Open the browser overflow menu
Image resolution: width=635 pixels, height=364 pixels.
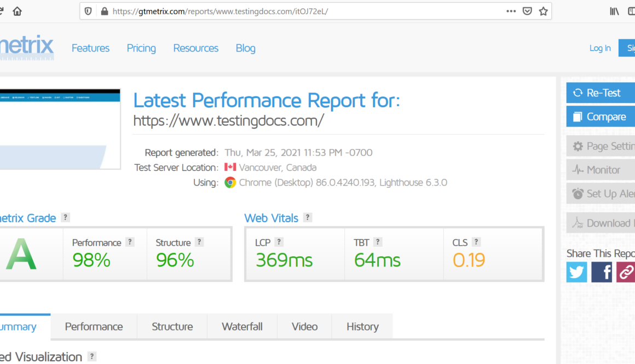(x=511, y=11)
